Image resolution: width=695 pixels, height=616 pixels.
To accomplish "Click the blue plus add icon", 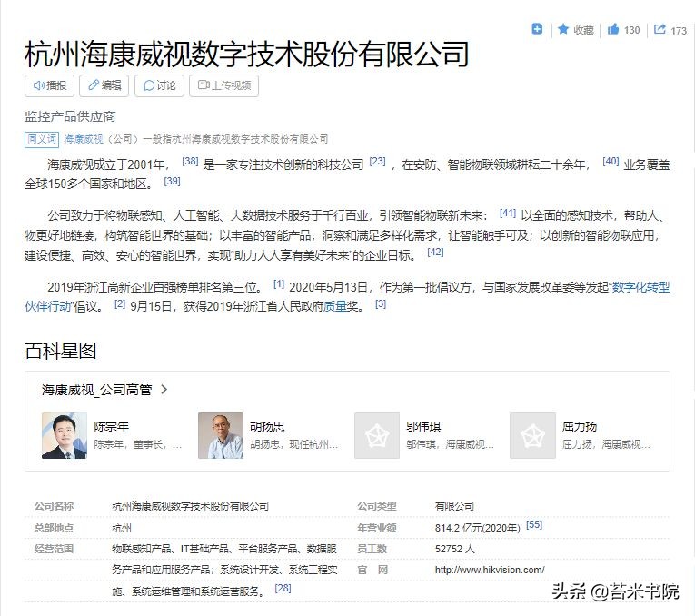I will (x=537, y=29).
